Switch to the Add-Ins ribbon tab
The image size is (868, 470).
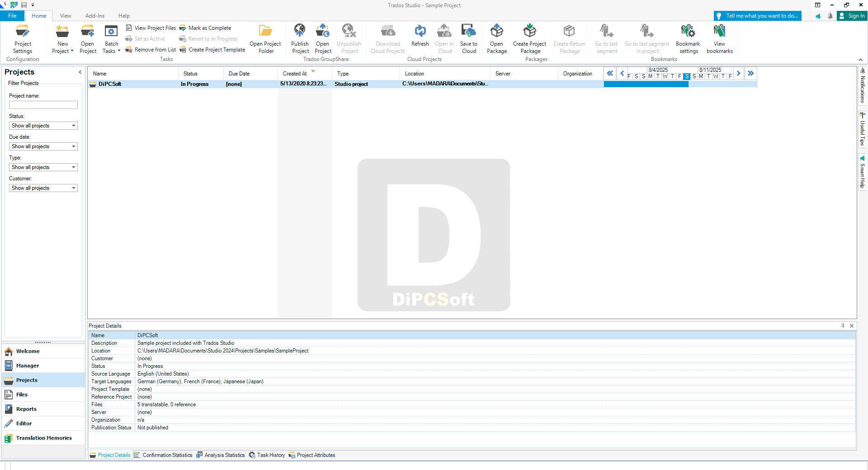95,16
